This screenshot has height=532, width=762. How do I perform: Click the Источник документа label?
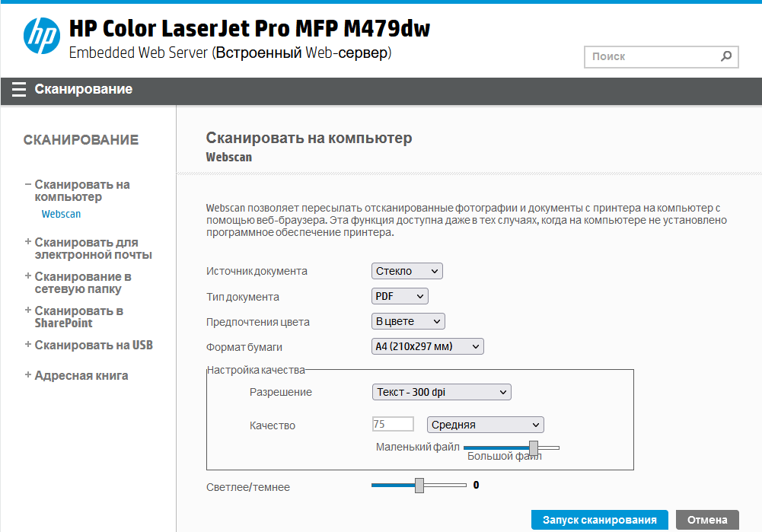coord(257,271)
